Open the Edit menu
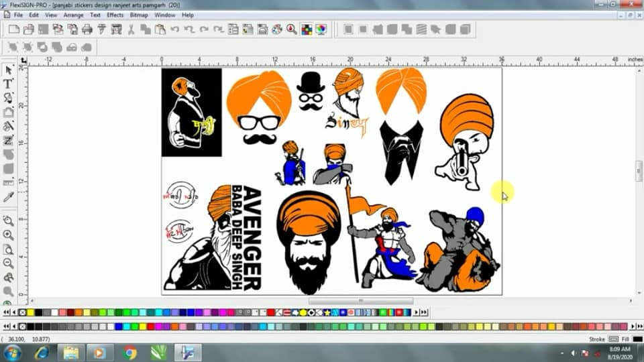This screenshot has width=644, height=362. tap(34, 15)
